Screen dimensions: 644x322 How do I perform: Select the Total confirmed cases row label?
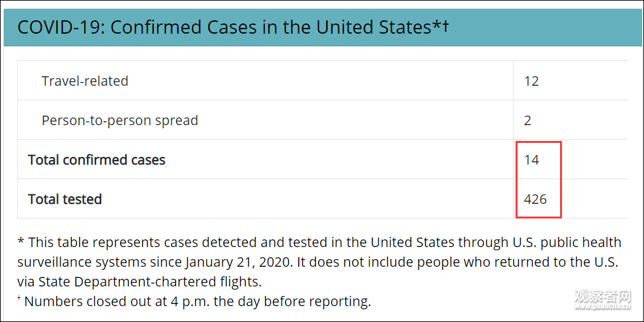click(x=97, y=160)
